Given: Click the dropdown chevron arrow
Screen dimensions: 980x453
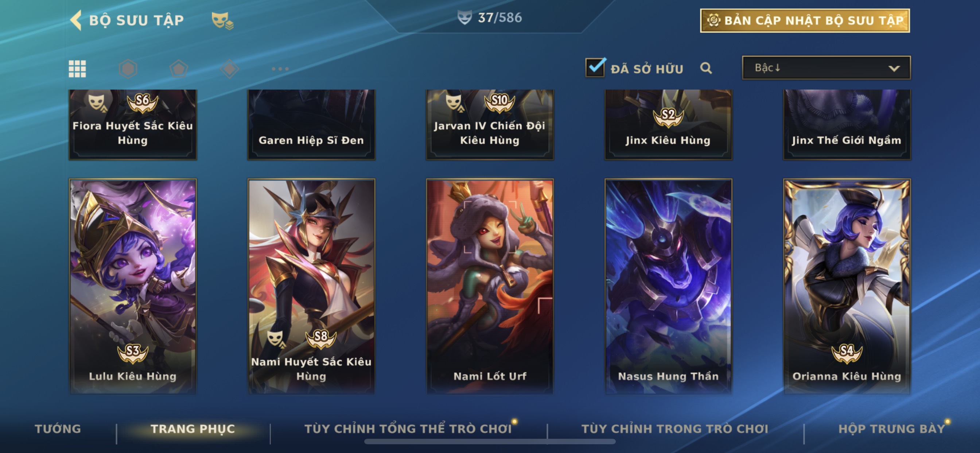Looking at the screenshot, I should [x=894, y=69].
